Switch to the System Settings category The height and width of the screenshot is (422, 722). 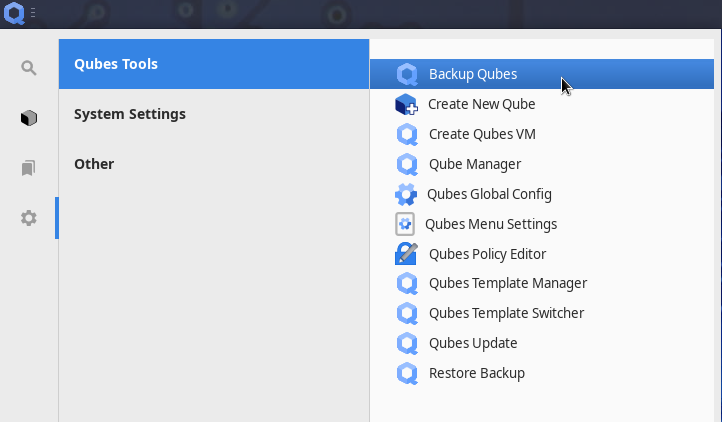pos(214,114)
